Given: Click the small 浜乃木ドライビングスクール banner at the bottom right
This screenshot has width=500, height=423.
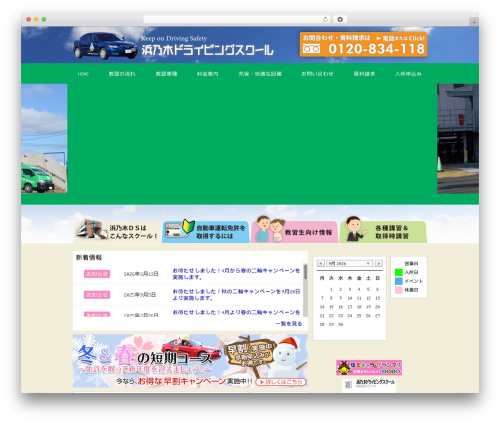Looking at the screenshot, I should (369, 385).
